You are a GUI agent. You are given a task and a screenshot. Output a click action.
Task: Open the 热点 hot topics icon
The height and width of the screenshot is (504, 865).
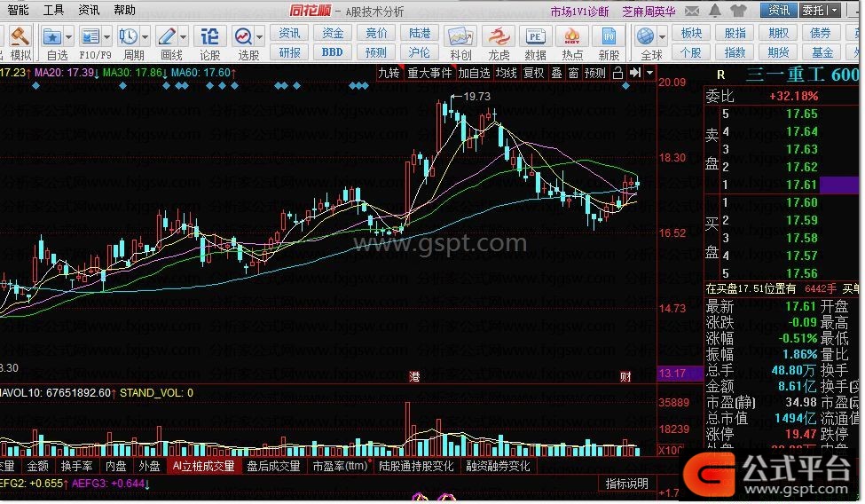[x=572, y=37]
